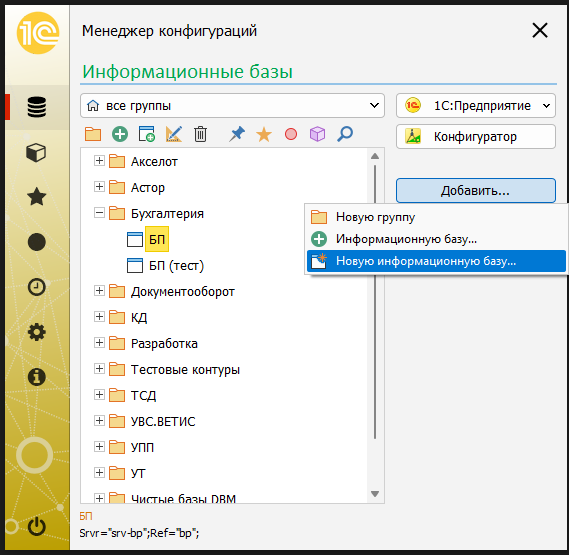Viewport: 569px width, 555px height.
Task: Click the Конфигуратор button
Action: tap(476, 136)
